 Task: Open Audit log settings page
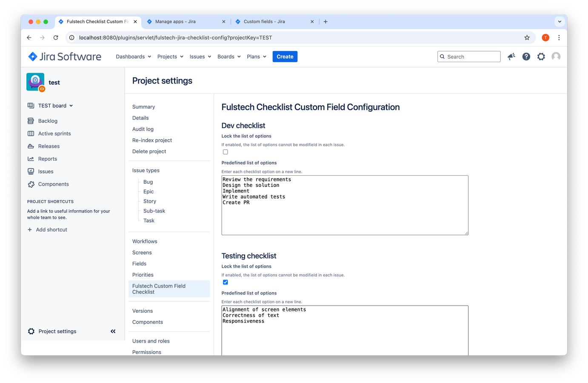click(x=143, y=129)
